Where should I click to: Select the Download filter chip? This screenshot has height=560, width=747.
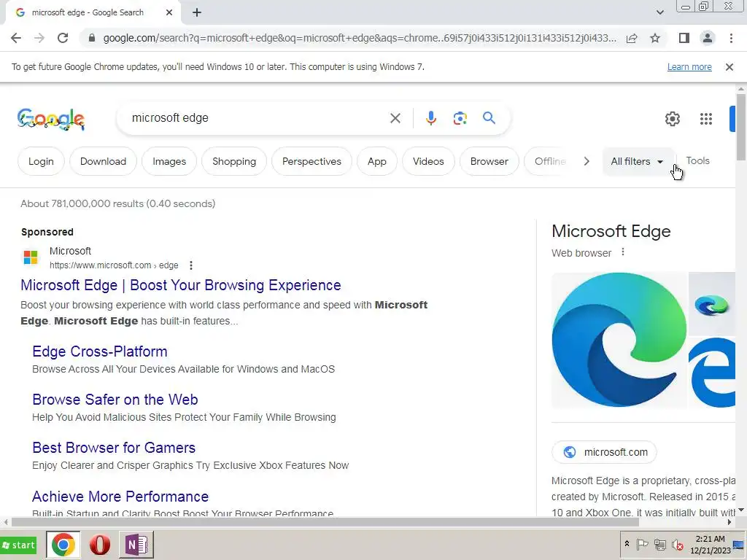click(x=103, y=161)
